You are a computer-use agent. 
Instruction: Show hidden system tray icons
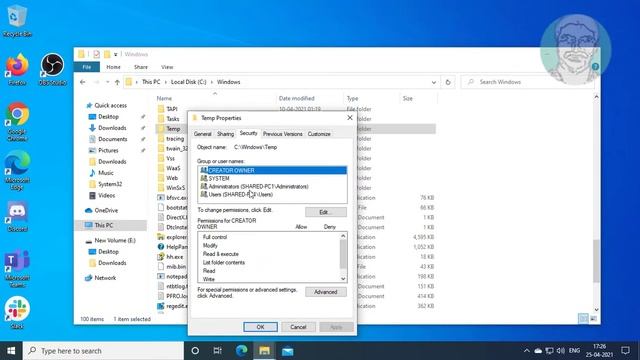[527, 351]
